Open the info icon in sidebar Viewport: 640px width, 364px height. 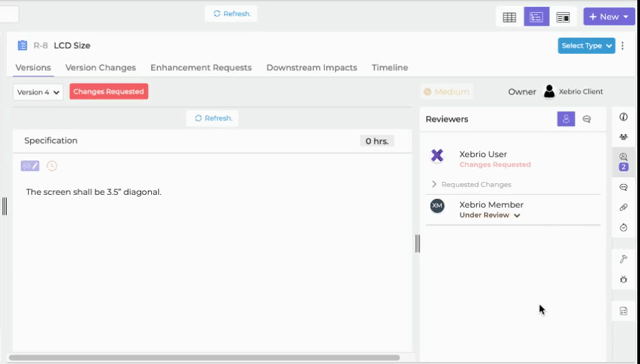click(623, 117)
